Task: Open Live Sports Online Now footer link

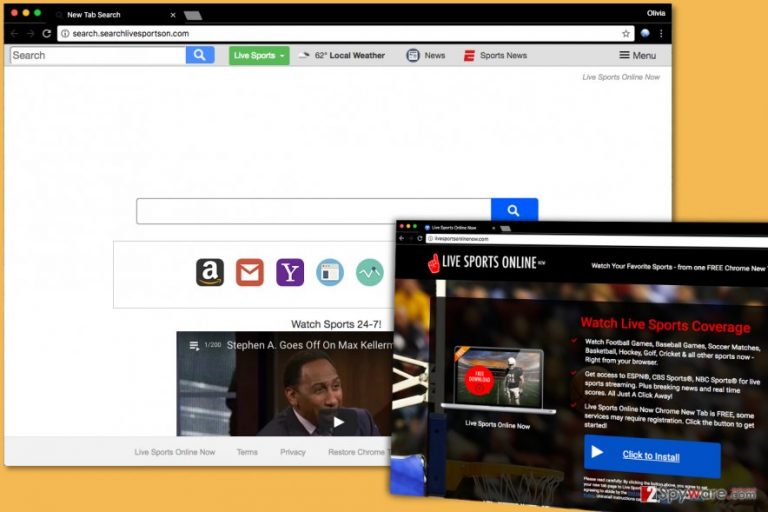Action: (x=175, y=452)
